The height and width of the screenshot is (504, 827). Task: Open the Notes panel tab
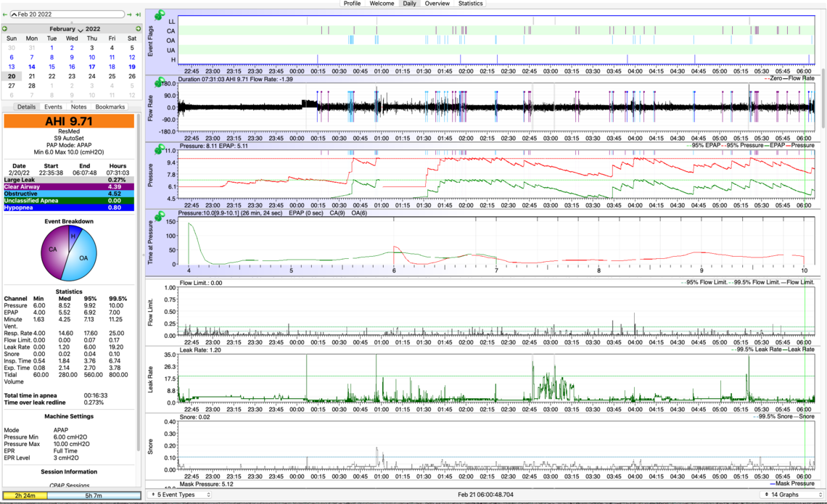[78, 107]
